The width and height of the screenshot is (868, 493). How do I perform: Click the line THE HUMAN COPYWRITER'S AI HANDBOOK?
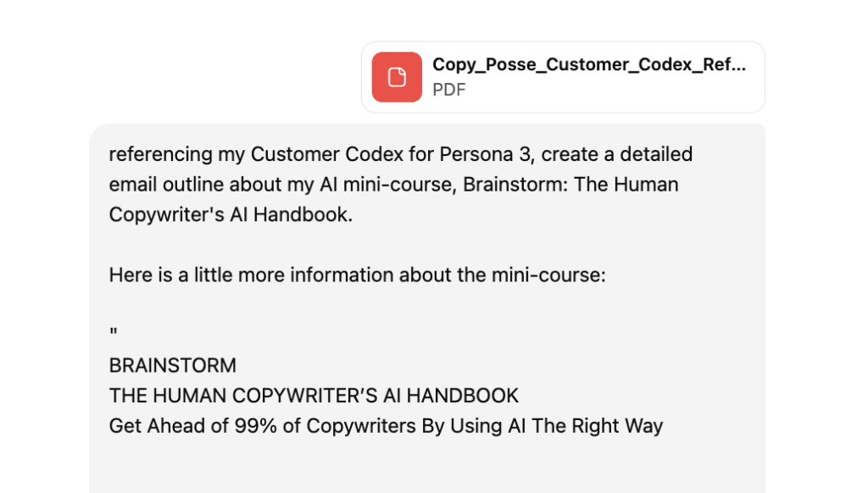coord(314,396)
